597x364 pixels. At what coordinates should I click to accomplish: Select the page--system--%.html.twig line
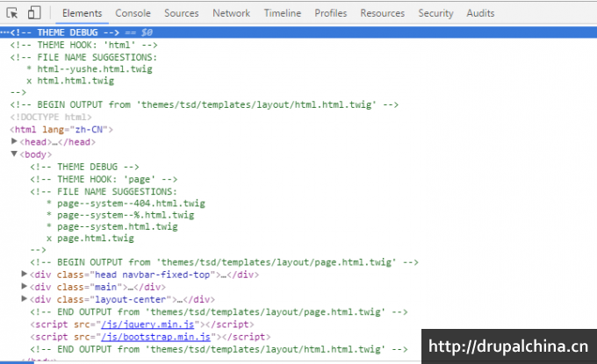(120, 215)
